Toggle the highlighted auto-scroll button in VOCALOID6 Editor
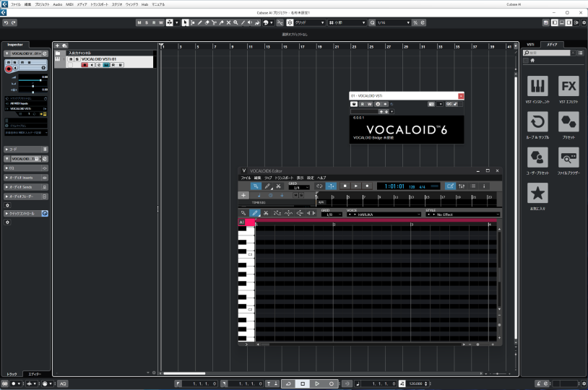The height and width of the screenshot is (390, 588). (331, 186)
